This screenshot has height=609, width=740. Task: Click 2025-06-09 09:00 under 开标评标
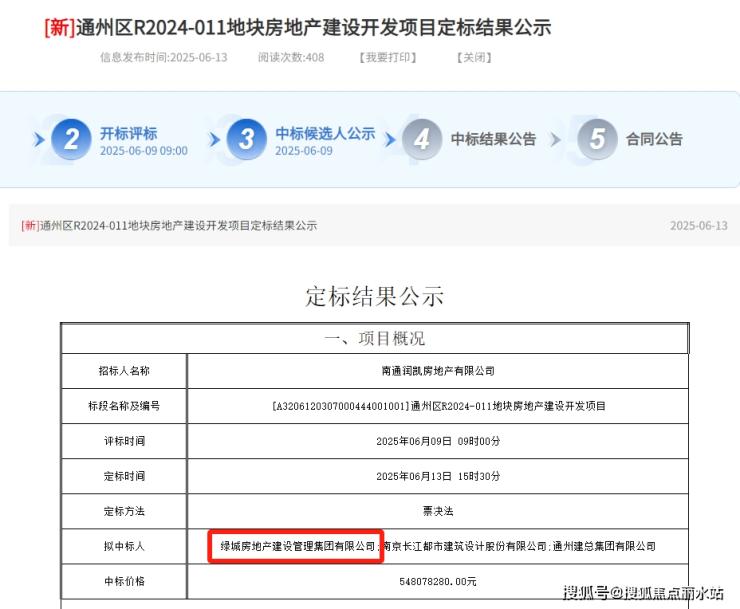point(143,151)
